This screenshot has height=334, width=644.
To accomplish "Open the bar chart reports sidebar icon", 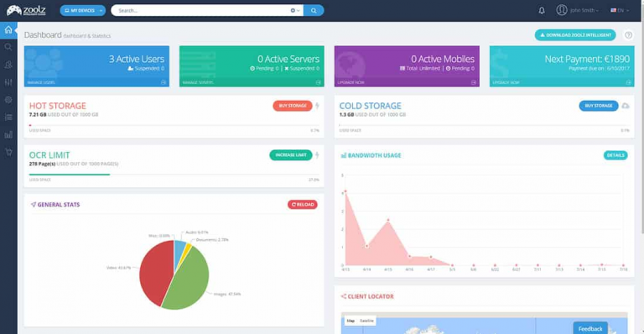I will click(8, 135).
